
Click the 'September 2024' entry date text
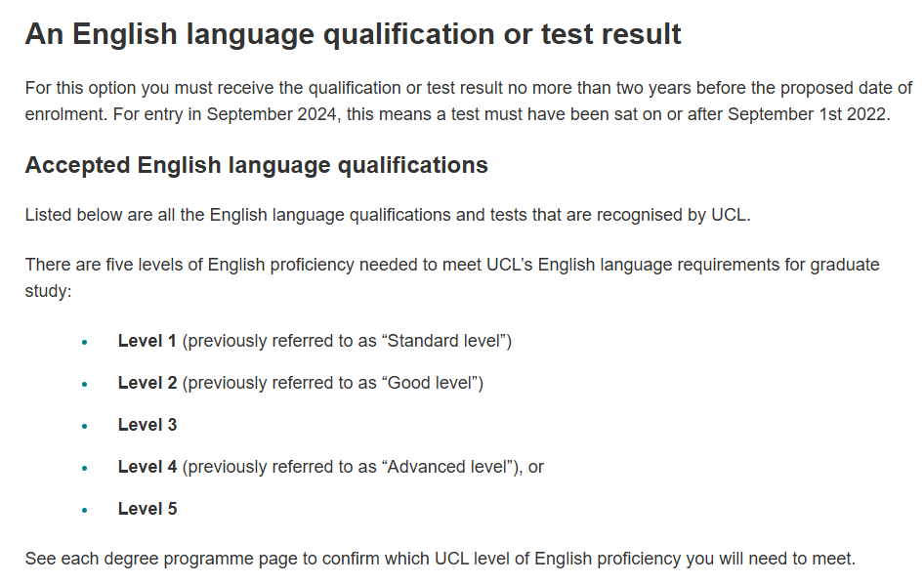272,113
